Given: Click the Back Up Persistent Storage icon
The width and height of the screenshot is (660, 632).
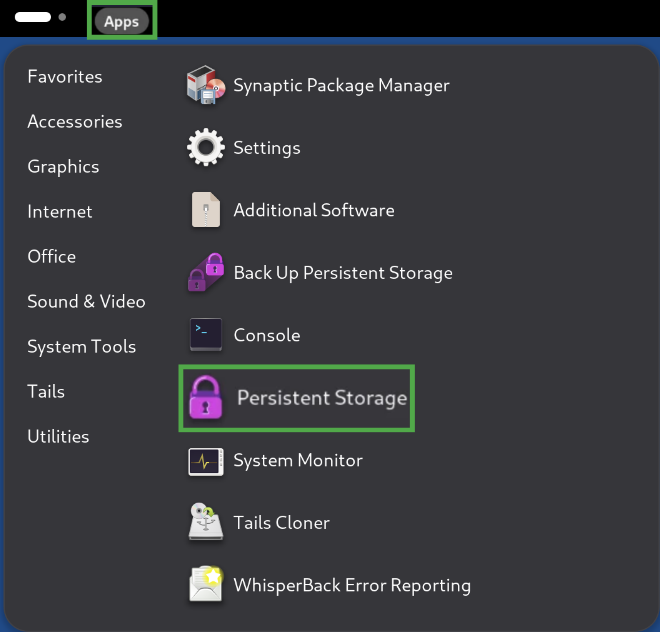Looking at the screenshot, I should tap(206, 272).
